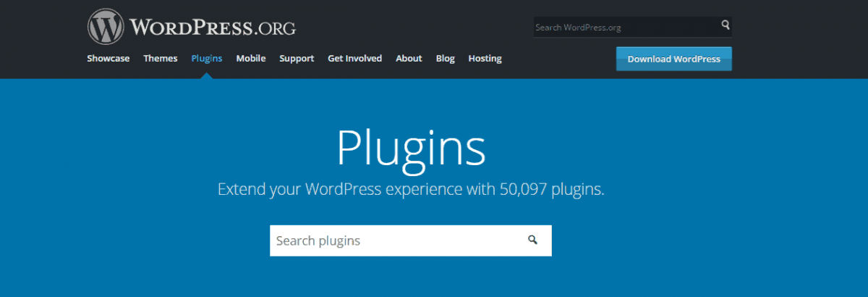The height and width of the screenshot is (297, 868).
Task: Click the large Plugins heading
Action: 411,148
